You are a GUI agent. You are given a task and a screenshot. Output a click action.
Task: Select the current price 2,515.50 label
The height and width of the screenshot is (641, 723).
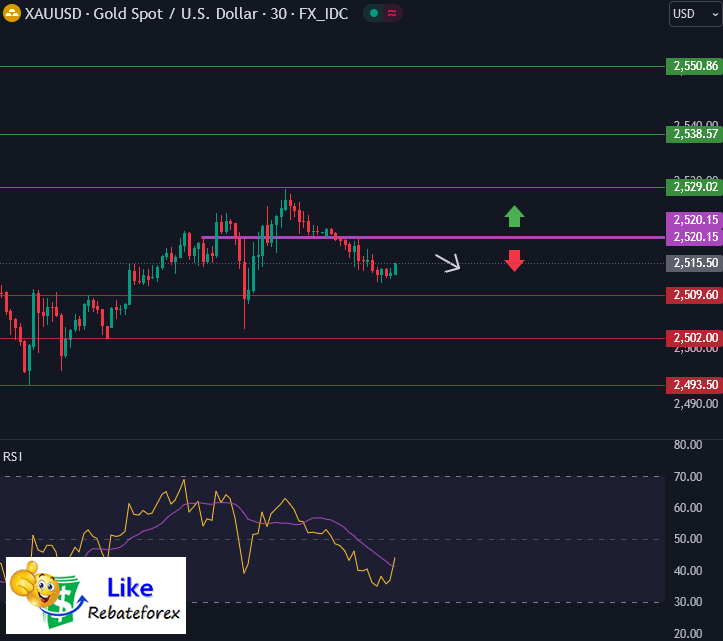[x=694, y=263]
